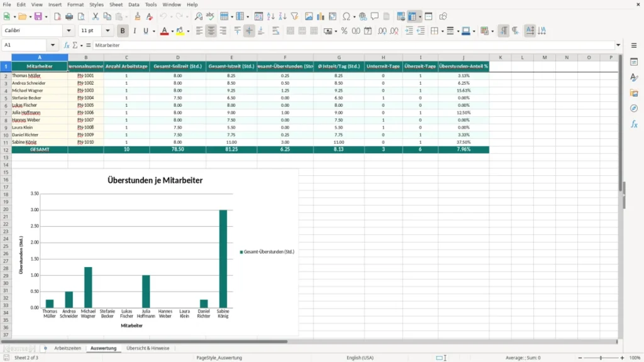Open the sidebar Styles panel icon
Viewport: 644px width, 362px height.
click(634, 77)
